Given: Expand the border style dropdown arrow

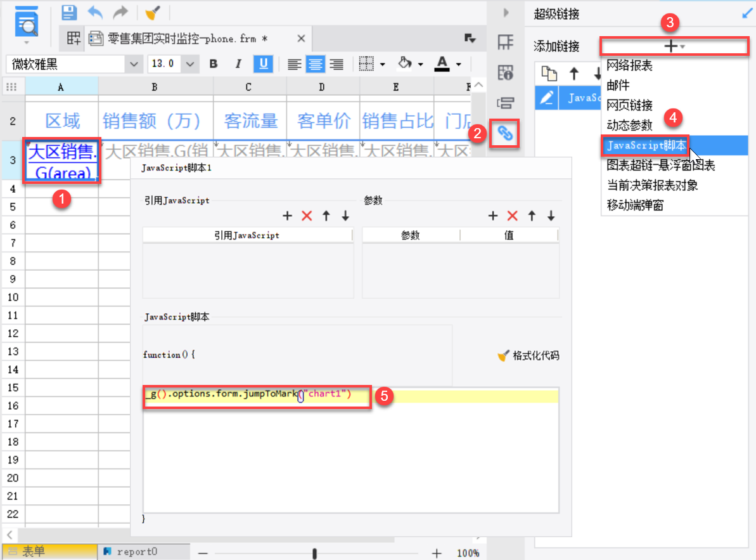Looking at the screenshot, I should tap(382, 64).
